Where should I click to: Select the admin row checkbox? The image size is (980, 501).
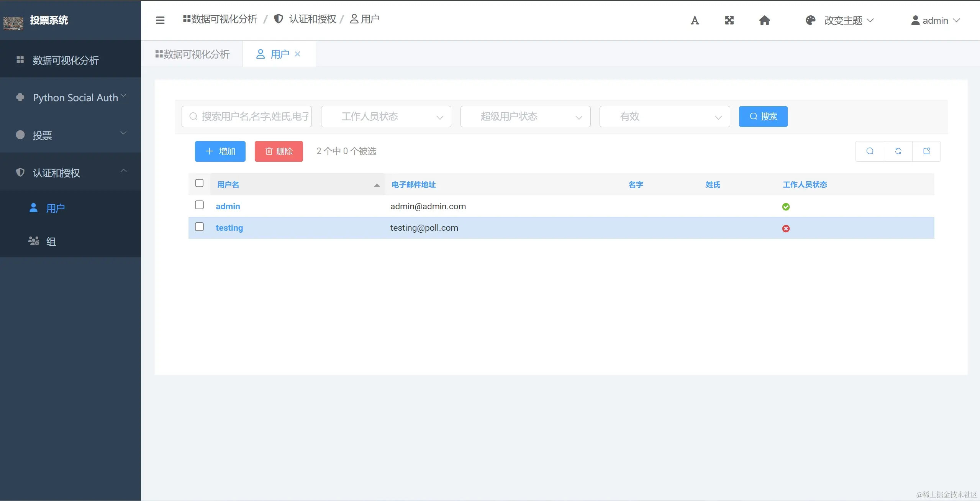pos(199,205)
